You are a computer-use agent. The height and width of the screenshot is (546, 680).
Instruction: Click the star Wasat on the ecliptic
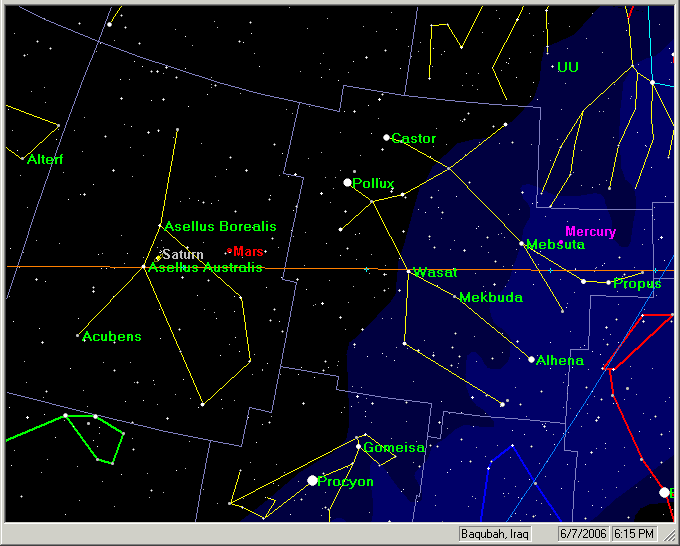point(410,271)
